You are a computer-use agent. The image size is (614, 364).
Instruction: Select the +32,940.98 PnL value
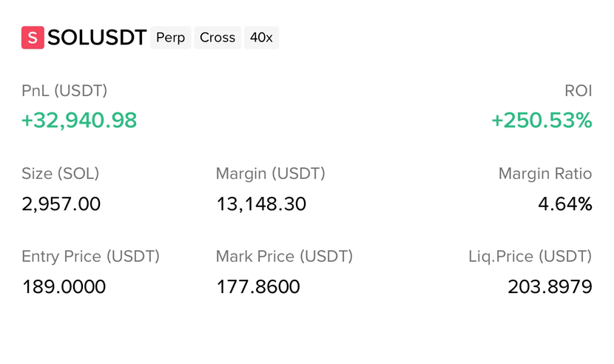(79, 120)
